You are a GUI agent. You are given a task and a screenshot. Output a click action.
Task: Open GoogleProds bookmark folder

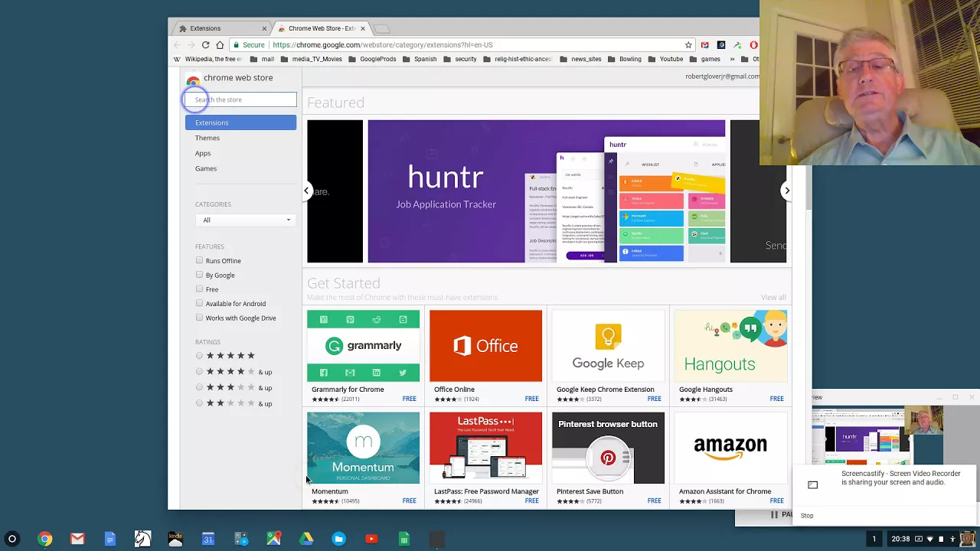click(x=371, y=59)
